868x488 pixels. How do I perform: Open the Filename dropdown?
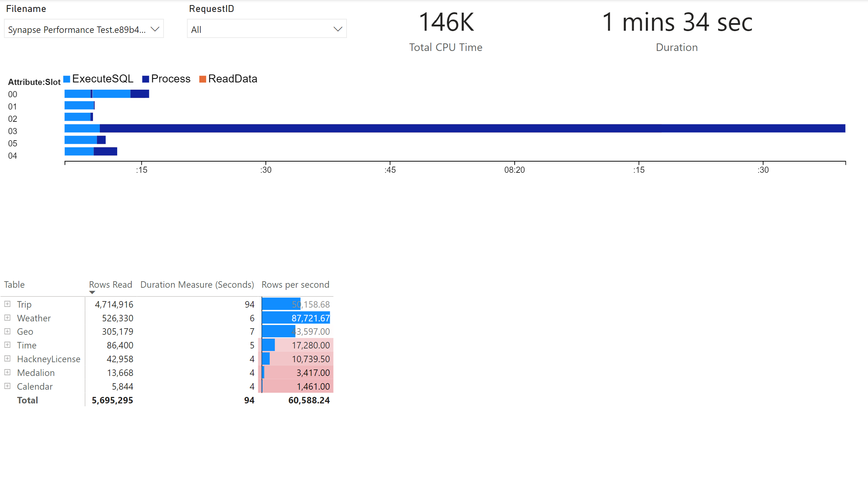coord(84,29)
